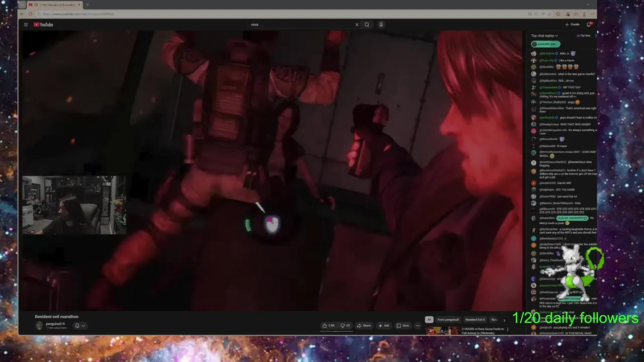Focus the YouTube search field containing 'nasa'
The width and height of the screenshot is (644, 362).
coord(302,25)
